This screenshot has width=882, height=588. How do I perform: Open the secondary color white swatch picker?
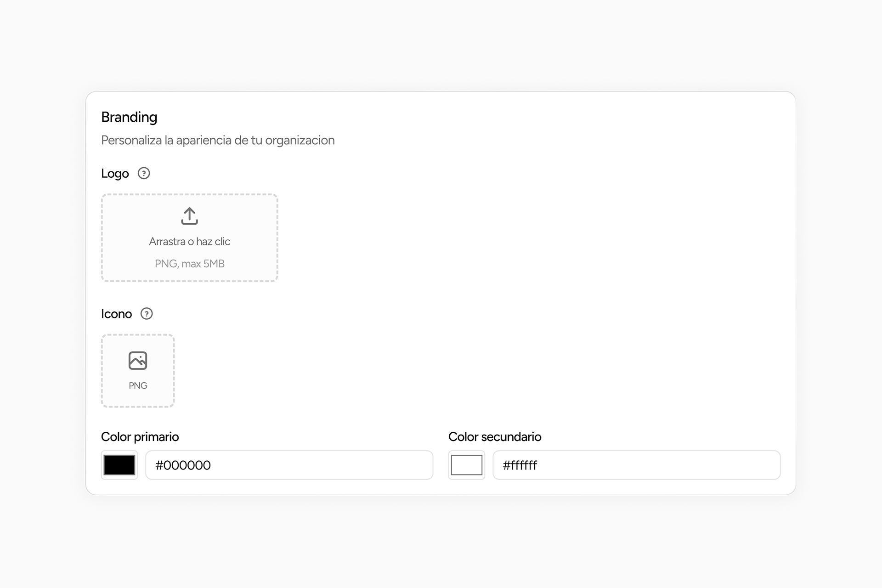467,465
